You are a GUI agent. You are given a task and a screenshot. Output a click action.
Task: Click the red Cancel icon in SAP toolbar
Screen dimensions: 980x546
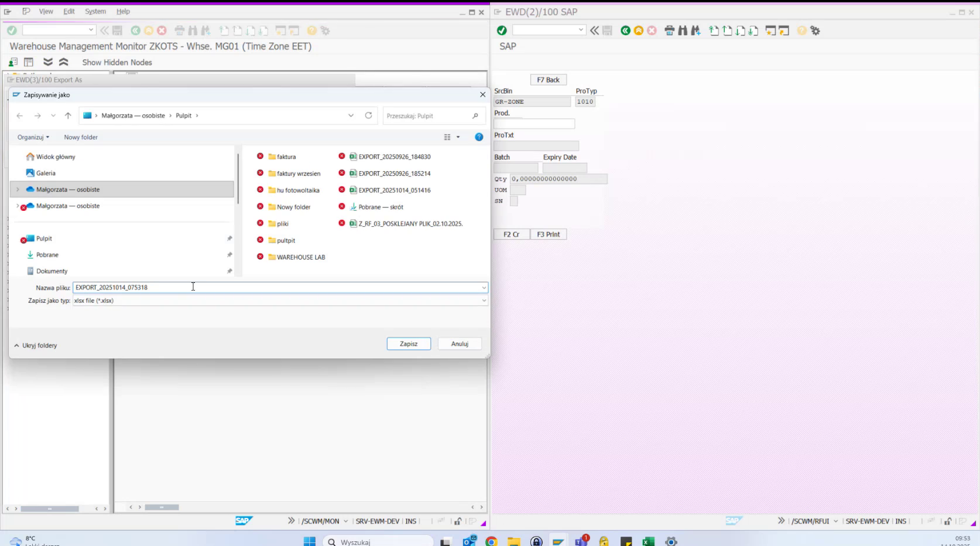point(651,30)
